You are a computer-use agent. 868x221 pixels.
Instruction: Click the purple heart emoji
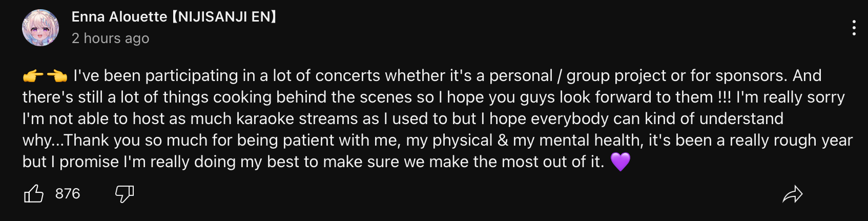pyautogui.click(x=620, y=162)
